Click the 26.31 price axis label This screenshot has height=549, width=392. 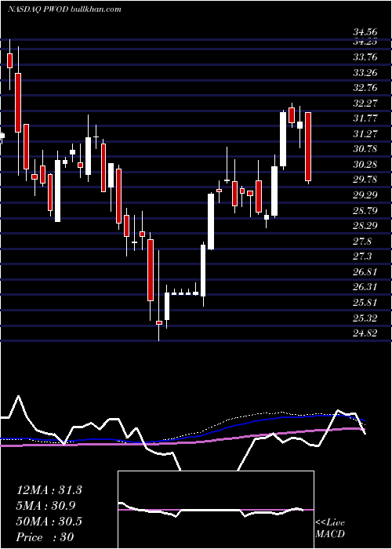pyautogui.click(x=365, y=287)
